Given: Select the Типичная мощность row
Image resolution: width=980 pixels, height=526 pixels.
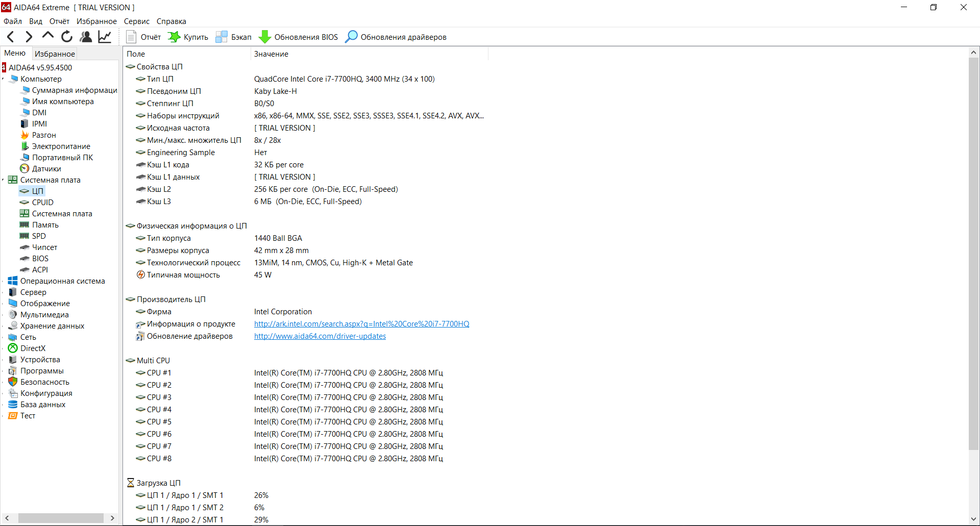Looking at the screenshot, I should pos(306,275).
